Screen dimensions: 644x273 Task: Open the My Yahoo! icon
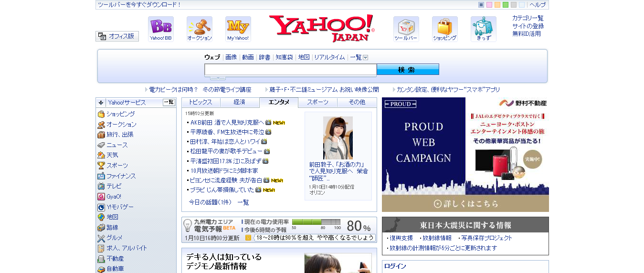238,29
